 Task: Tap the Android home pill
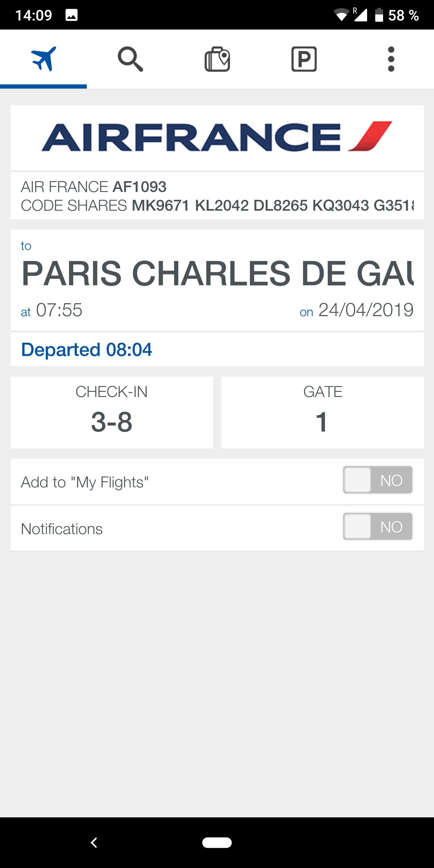(217, 842)
